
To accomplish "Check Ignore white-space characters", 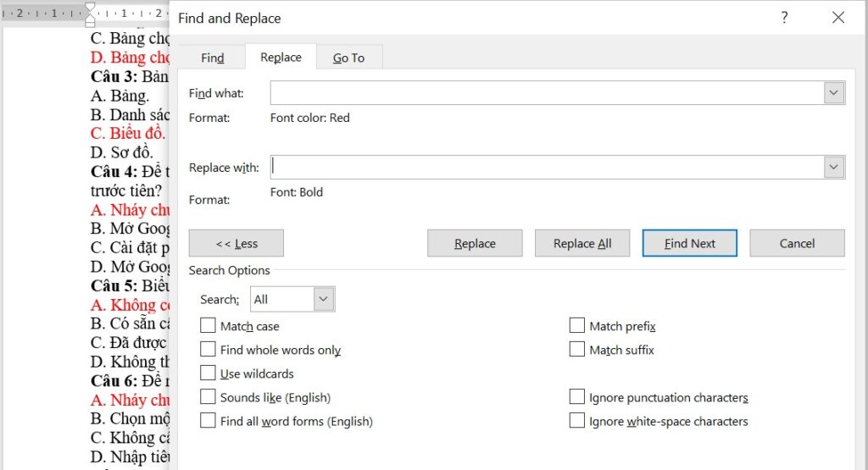I will click(577, 421).
